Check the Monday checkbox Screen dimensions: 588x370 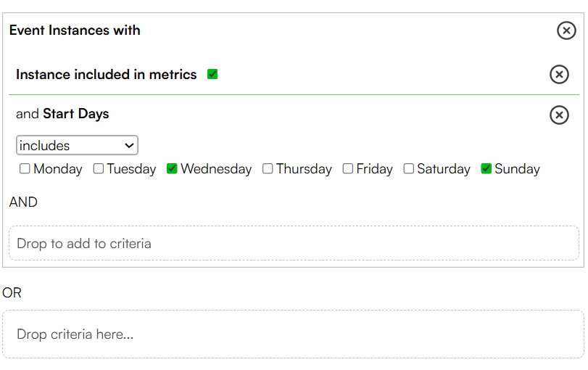coord(25,168)
